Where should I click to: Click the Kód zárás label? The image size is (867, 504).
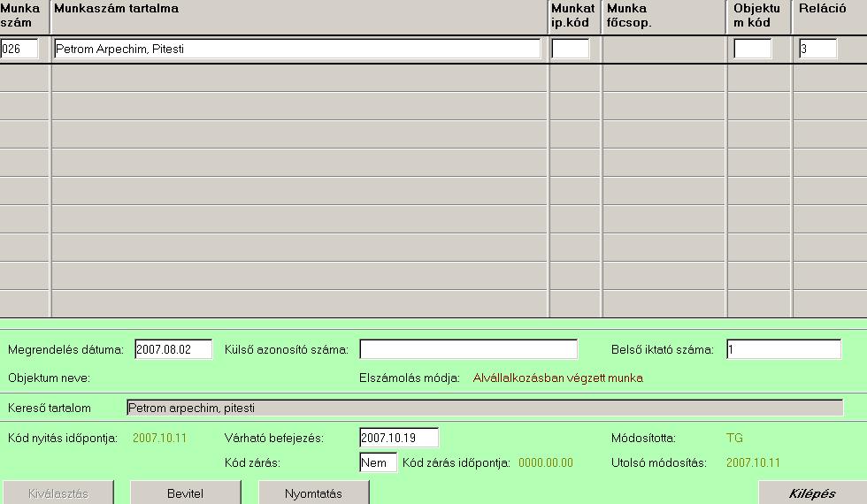pyautogui.click(x=252, y=463)
